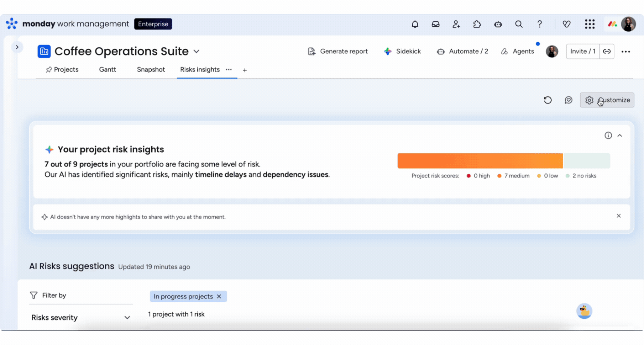Open the automation robot icon in top bar
Viewport: 644px width, 345px height.
point(498,24)
